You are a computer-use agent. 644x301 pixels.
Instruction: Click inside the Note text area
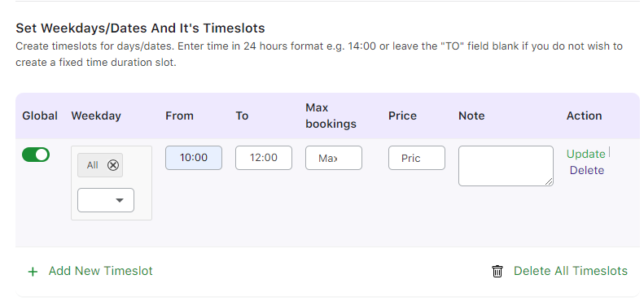tap(506, 166)
